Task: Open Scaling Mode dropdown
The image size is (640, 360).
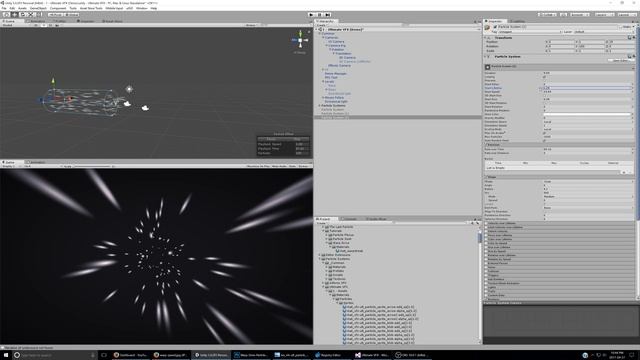Action: pyautogui.click(x=588, y=129)
